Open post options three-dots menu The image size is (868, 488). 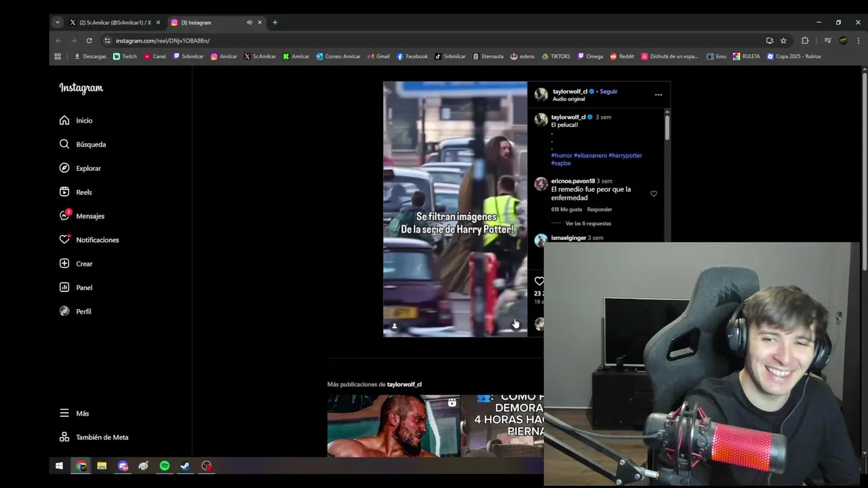tap(658, 95)
